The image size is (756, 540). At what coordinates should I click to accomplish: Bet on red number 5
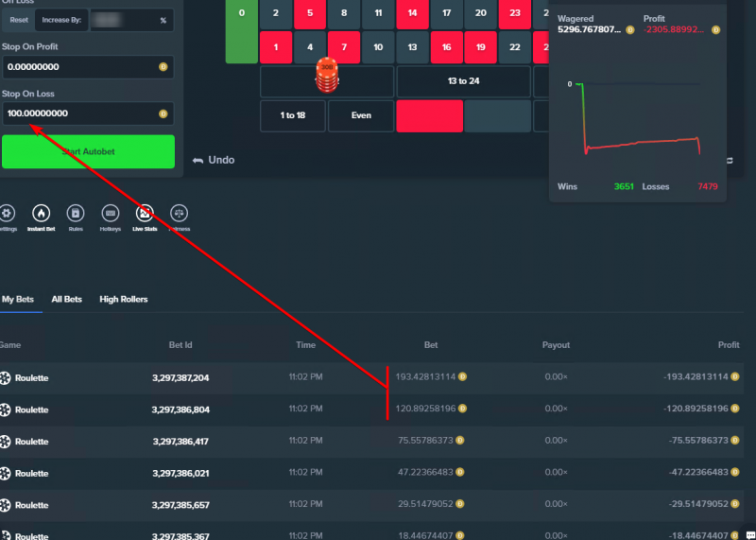pos(310,13)
